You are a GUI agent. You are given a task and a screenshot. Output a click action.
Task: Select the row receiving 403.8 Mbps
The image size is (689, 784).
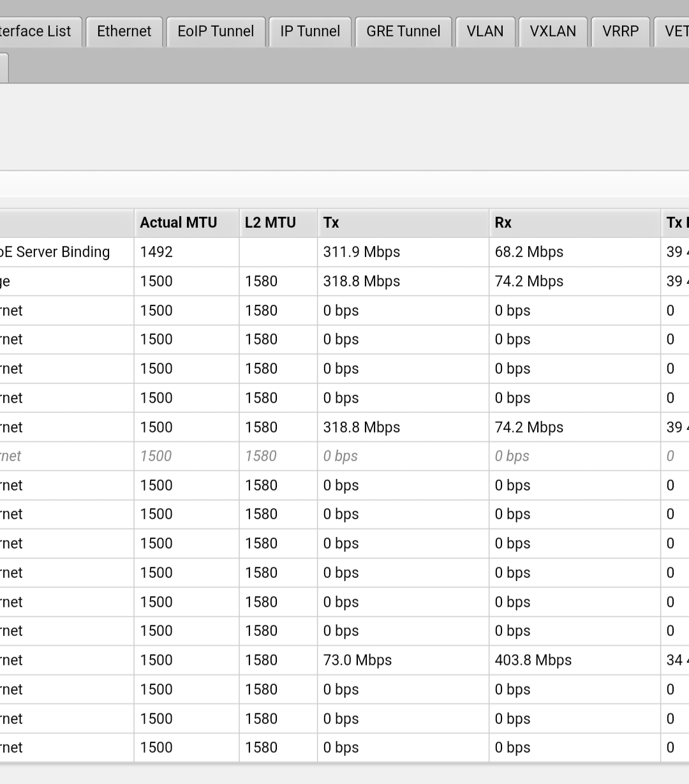point(64,660)
